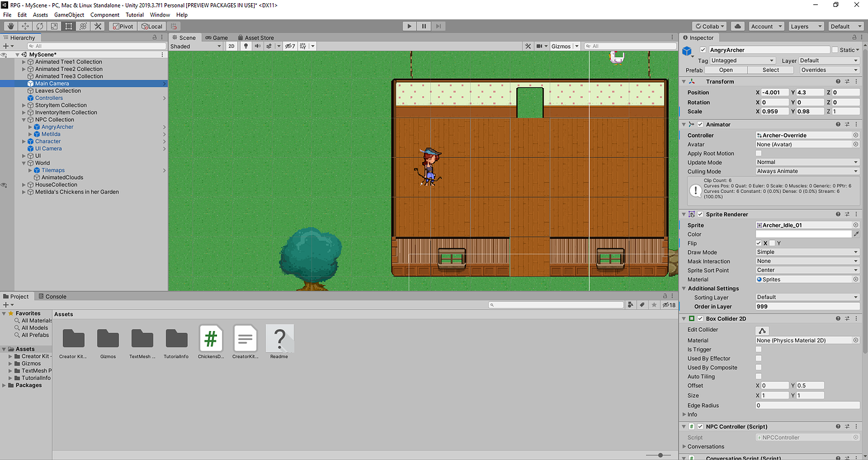Viewport: 868px width, 460px height.
Task: Toggle scene audio in the Scene view
Action: click(257, 45)
